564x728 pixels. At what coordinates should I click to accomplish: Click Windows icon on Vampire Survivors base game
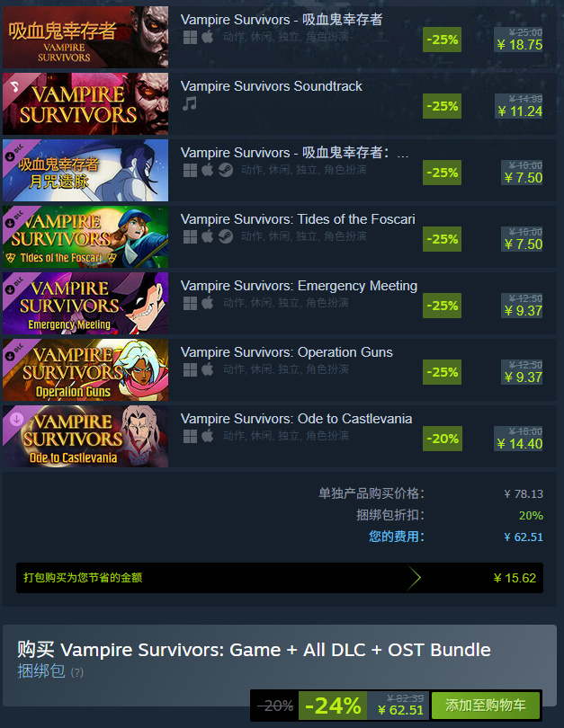(x=190, y=37)
